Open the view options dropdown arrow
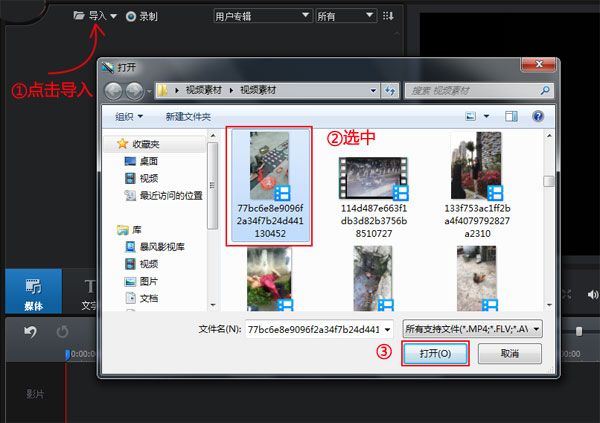Image resolution: width=600 pixels, height=423 pixels. click(x=486, y=116)
